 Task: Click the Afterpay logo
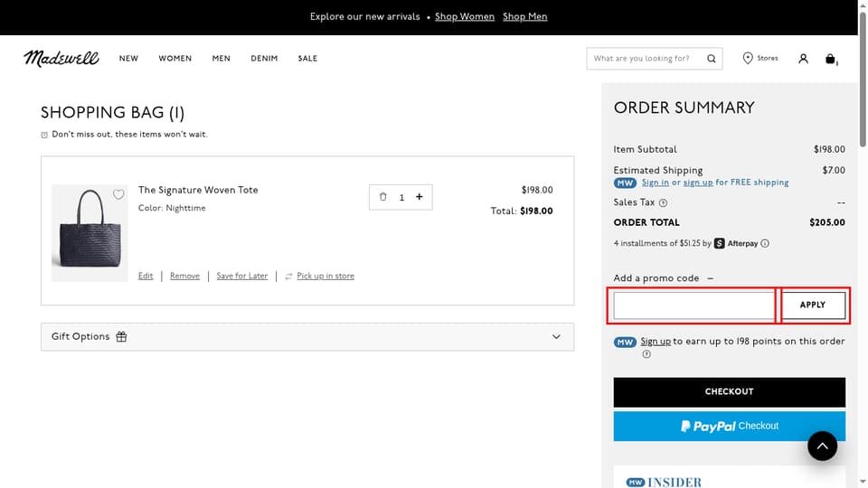click(x=736, y=243)
